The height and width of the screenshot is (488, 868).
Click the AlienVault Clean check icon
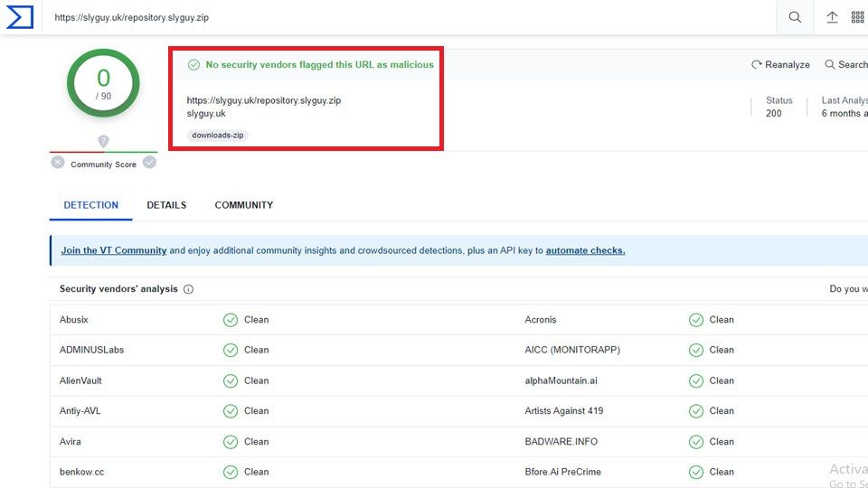(231, 381)
